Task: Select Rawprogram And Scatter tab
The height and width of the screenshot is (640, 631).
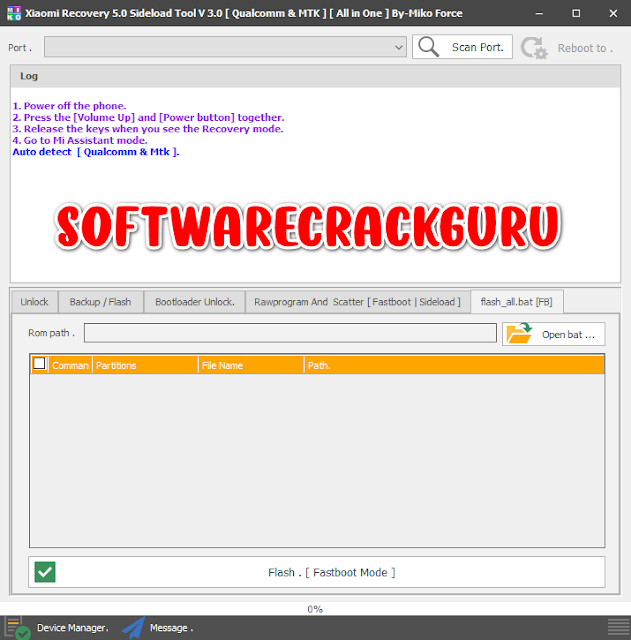Action: click(357, 302)
